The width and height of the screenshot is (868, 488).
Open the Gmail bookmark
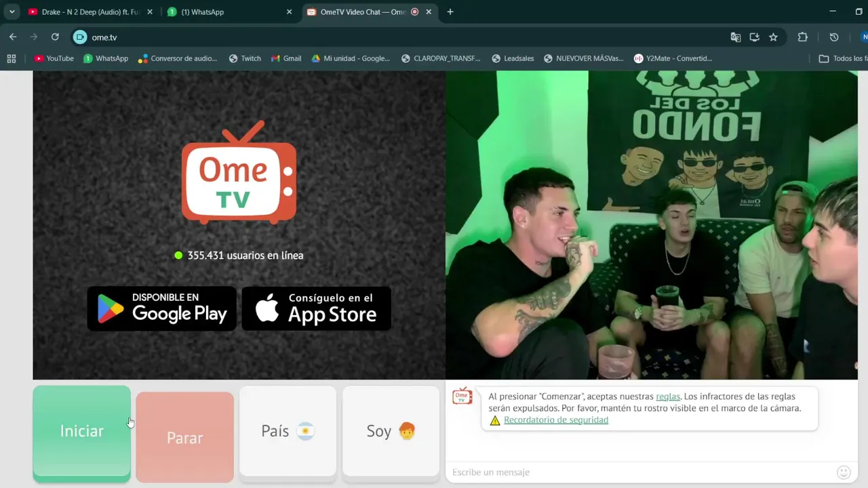(286, 59)
